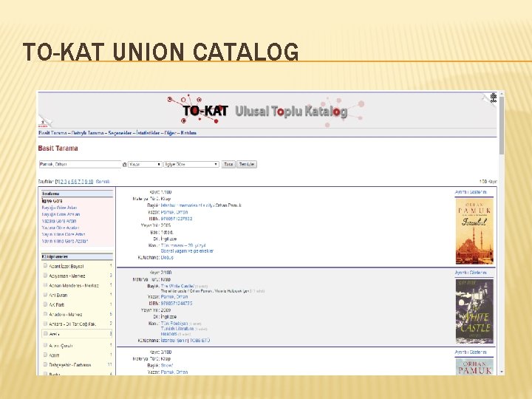Open the Yazar search field dropdown

(x=145, y=164)
